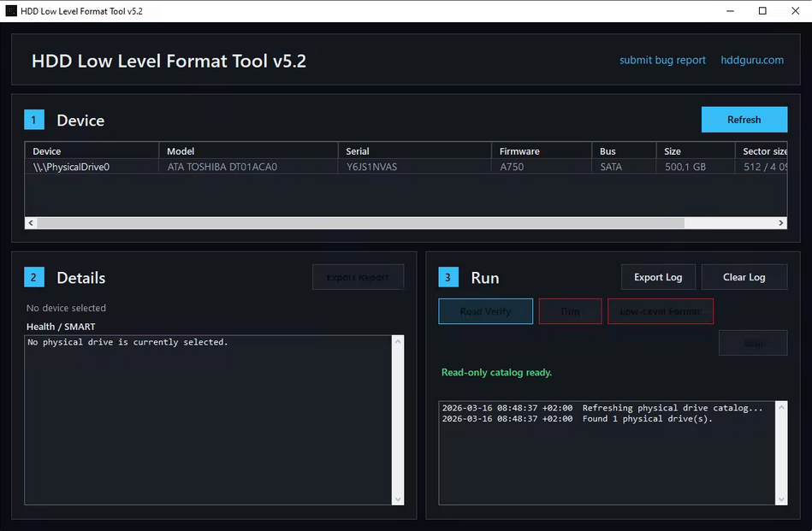Open the submit bug report link
This screenshot has height=531, width=812.
click(662, 60)
